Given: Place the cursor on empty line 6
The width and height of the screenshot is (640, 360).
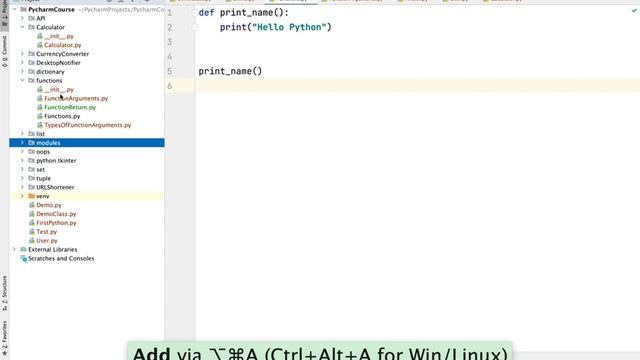Looking at the screenshot, I should 417,86.
